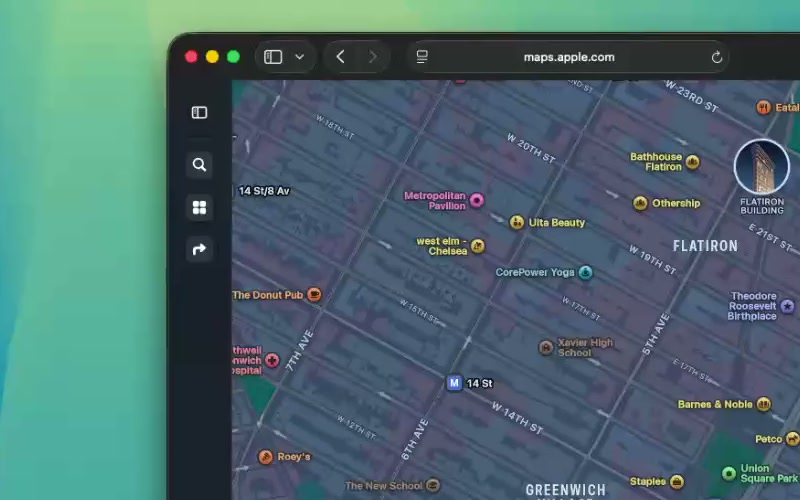Image resolution: width=800 pixels, height=500 pixels.
Task: Minimize Safari with the yellow button
Action: point(212,57)
